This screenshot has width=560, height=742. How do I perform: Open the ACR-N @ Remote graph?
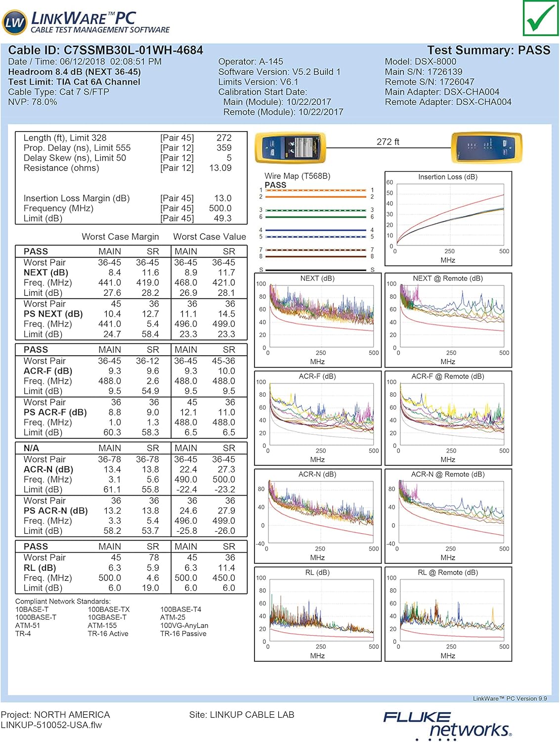coord(448,515)
